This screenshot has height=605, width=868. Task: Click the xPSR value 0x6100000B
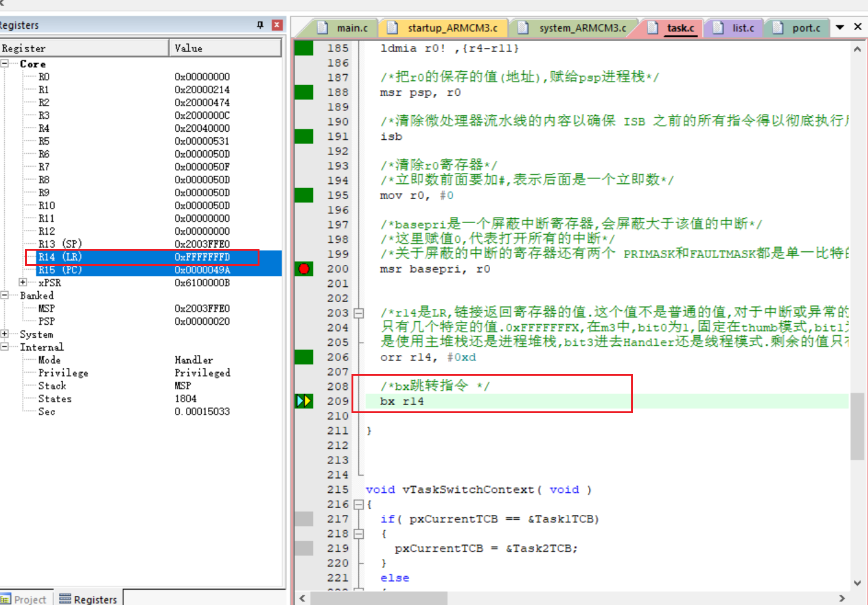coord(202,283)
